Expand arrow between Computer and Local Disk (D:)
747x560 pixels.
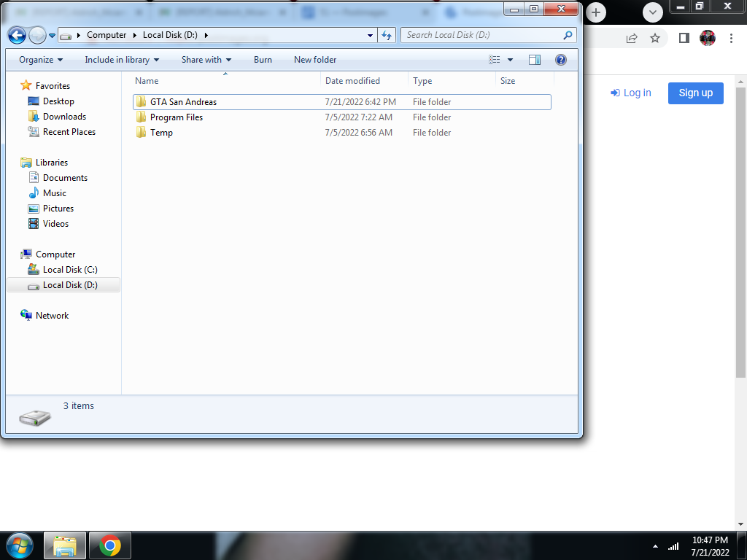135,35
